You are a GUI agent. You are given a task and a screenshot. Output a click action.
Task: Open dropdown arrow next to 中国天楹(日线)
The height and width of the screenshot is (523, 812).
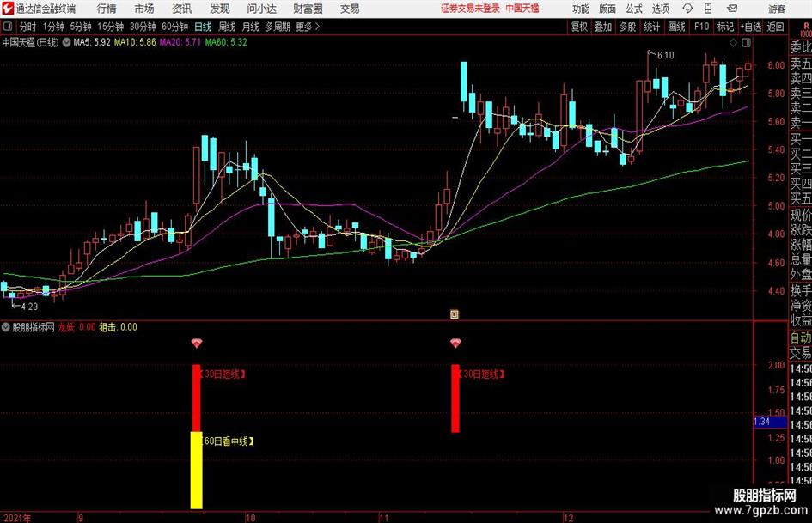pos(66,42)
